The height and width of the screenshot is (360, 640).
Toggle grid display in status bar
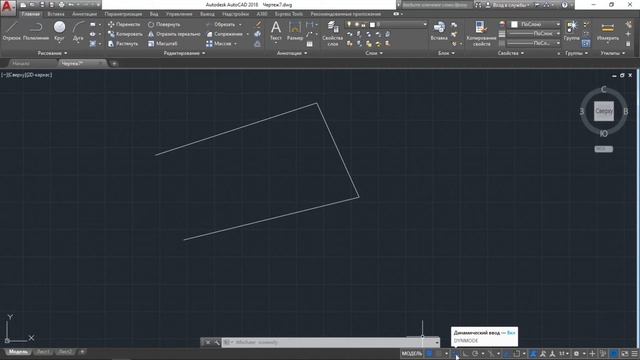pyautogui.click(x=429, y=353)
